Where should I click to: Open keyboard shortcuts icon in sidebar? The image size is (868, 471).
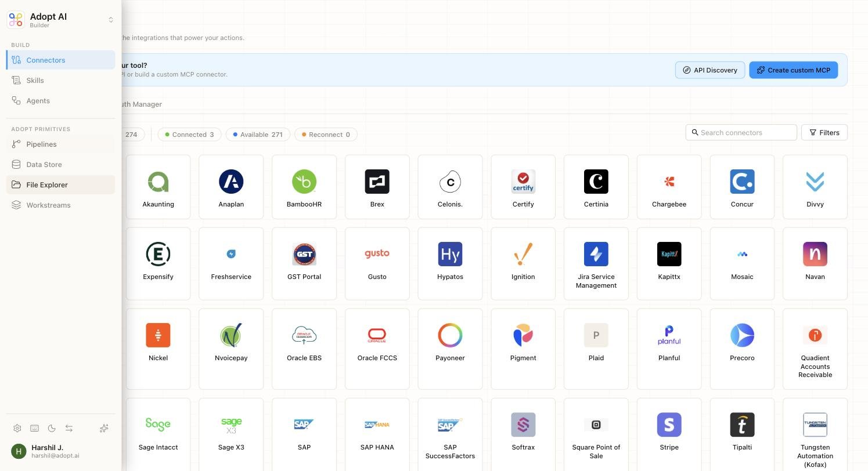click(x=34, y=428)
